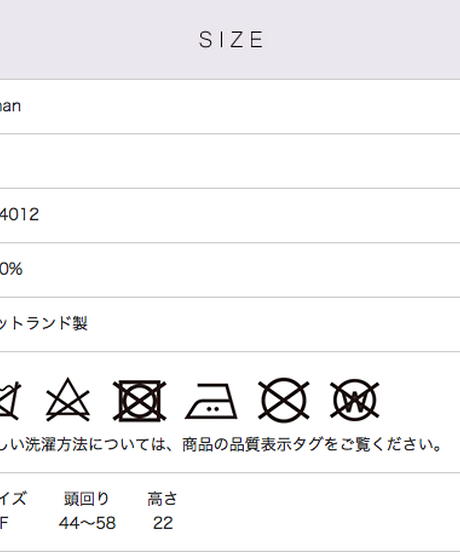Image resolution: width=460 pixels, height=552 pixels.
Task: Click the no wet cleaning W icon
Action: [355, 400]
